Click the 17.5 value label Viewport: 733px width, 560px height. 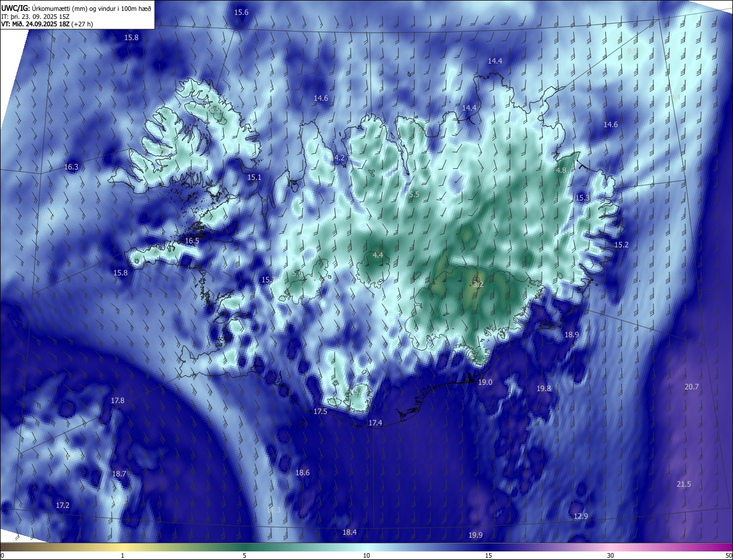click(x=320, y=412)
